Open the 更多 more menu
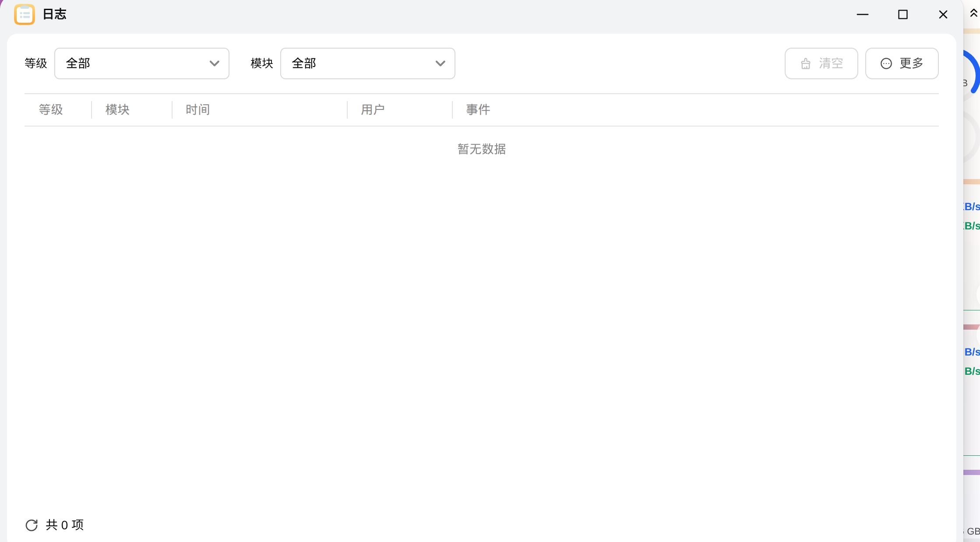This screenshot has height=542, width=980. point(902,63)
